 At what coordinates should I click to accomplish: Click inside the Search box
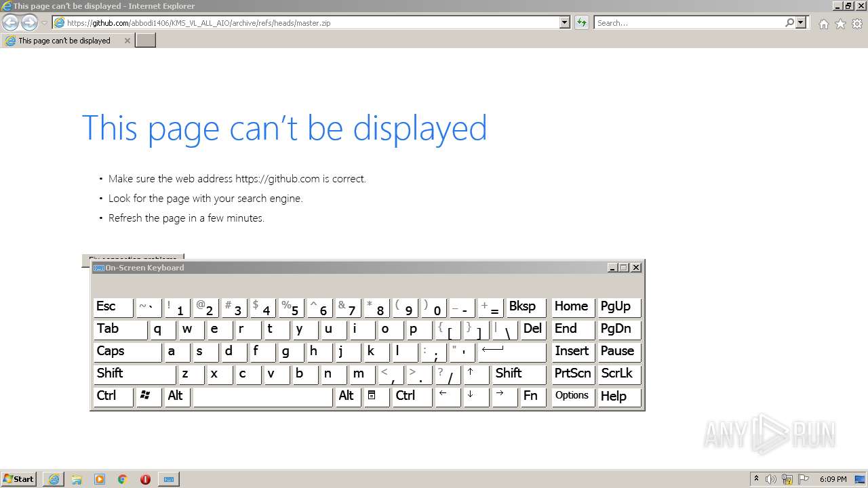point(688,22)
